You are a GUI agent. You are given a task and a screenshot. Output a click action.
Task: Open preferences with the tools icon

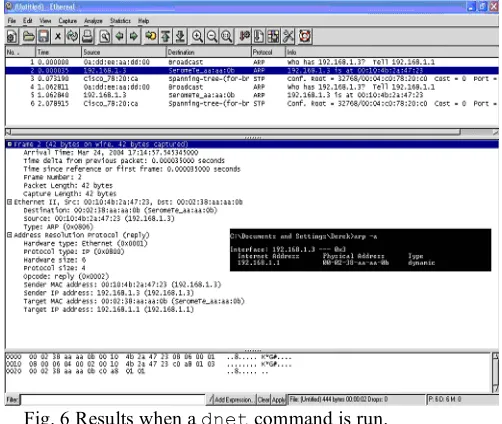click(x=288, y=36)
